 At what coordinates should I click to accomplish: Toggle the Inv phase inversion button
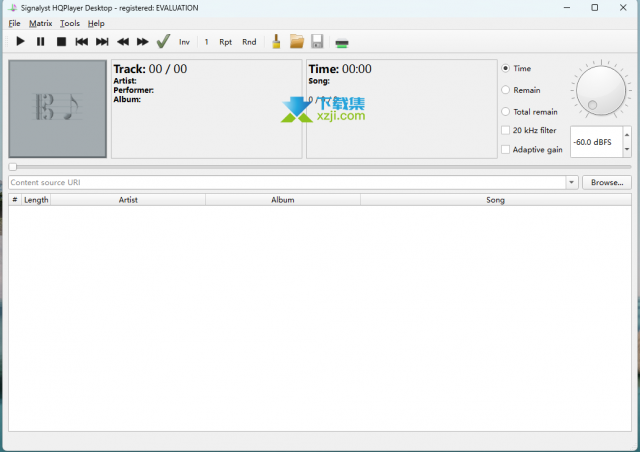184,42
